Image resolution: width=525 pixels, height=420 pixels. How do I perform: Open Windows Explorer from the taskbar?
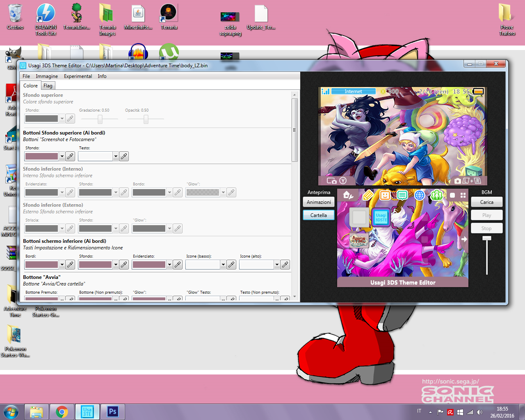coord(37,412)
